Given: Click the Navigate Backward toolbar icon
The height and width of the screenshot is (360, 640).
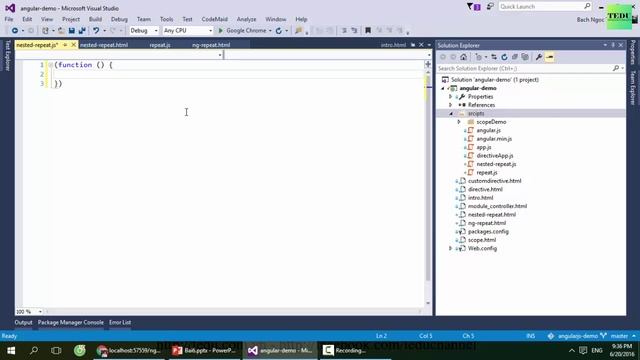Looking at the screenshot, I should pyautogui.click(x=15, y=31).
